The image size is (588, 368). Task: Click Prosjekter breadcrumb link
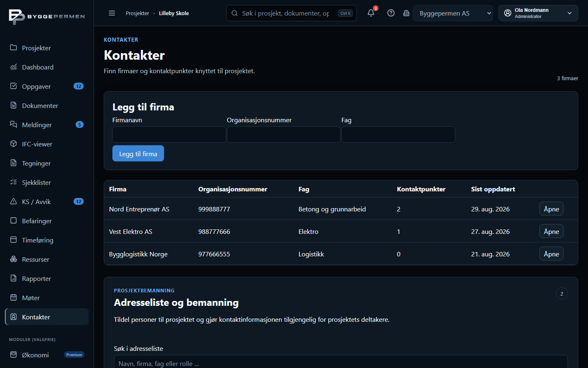[x=137, y=13]
